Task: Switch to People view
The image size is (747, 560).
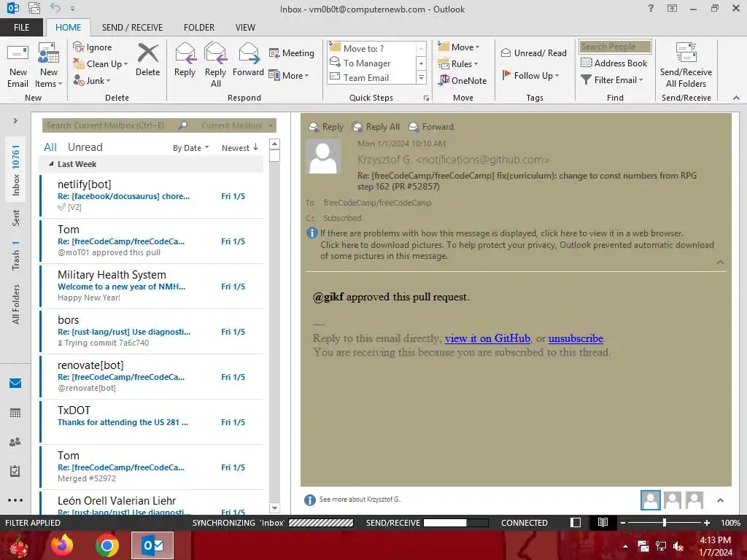Action: (15, 442)
